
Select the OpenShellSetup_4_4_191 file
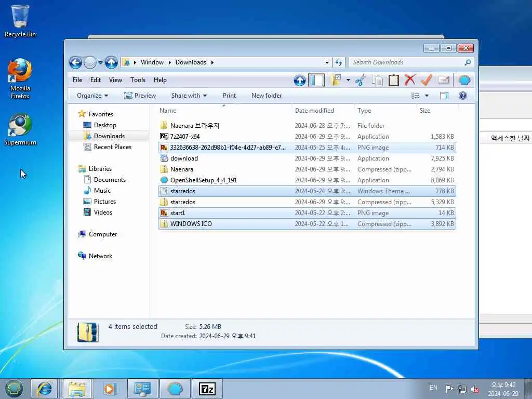tap(307, 180)
